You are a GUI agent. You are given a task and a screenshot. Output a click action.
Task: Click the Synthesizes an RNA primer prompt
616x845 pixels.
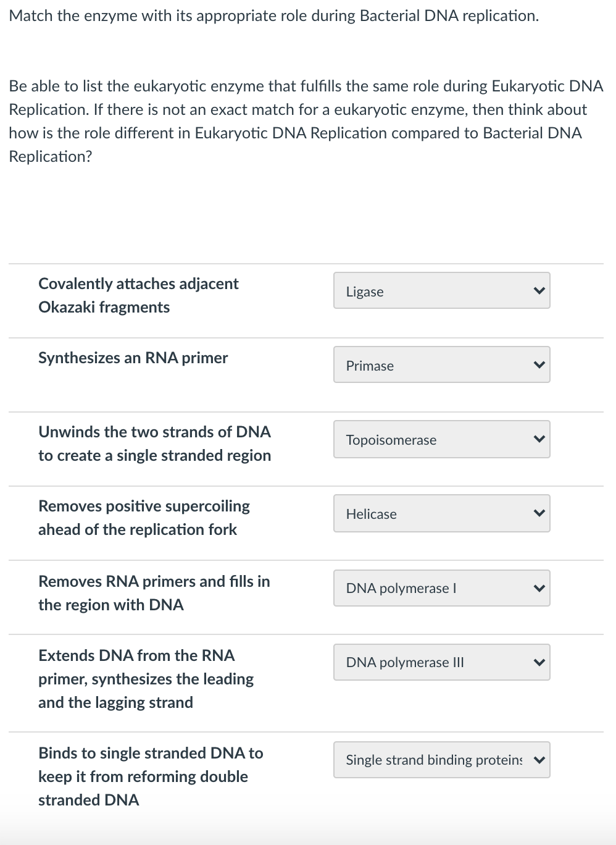(x=133, y=358)
